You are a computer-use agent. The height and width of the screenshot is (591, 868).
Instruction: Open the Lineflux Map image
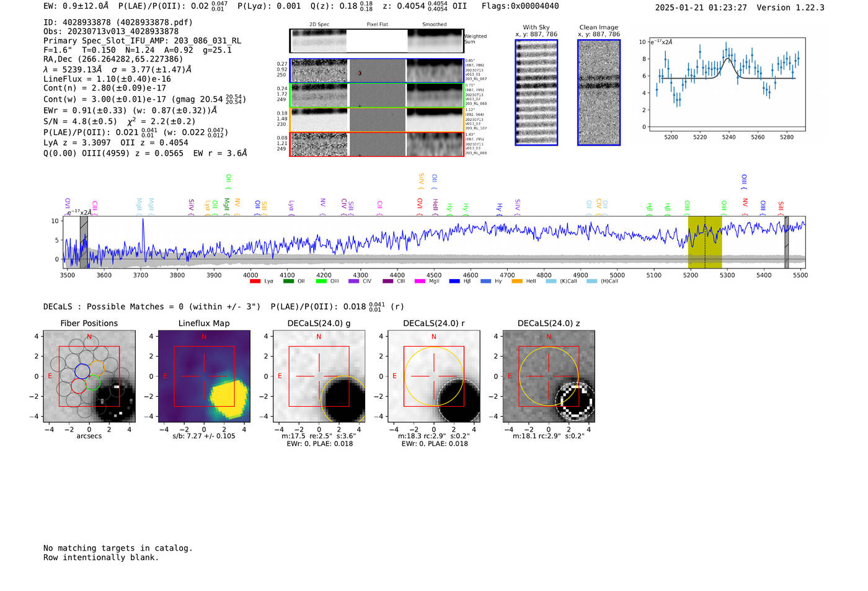pyautogui.click(x=204, y=376)
